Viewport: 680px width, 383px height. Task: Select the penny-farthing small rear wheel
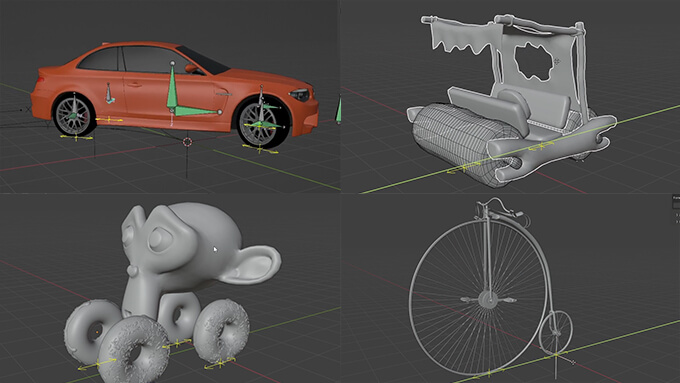[x=556, y=332]
